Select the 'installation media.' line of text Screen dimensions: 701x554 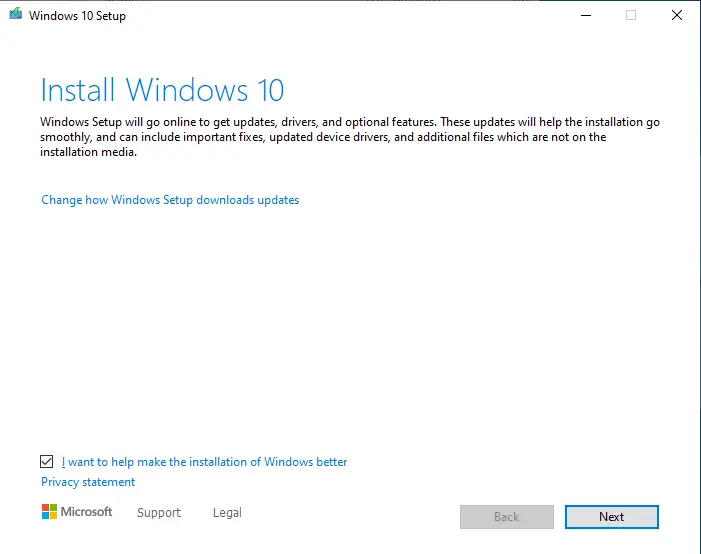(88, 152)
